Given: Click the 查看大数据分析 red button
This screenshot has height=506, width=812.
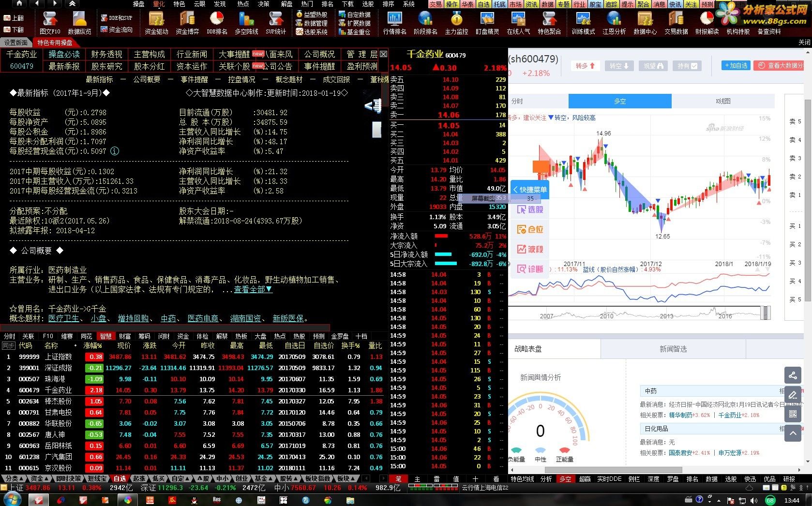Looking at the screenshot, I should 779,65.
